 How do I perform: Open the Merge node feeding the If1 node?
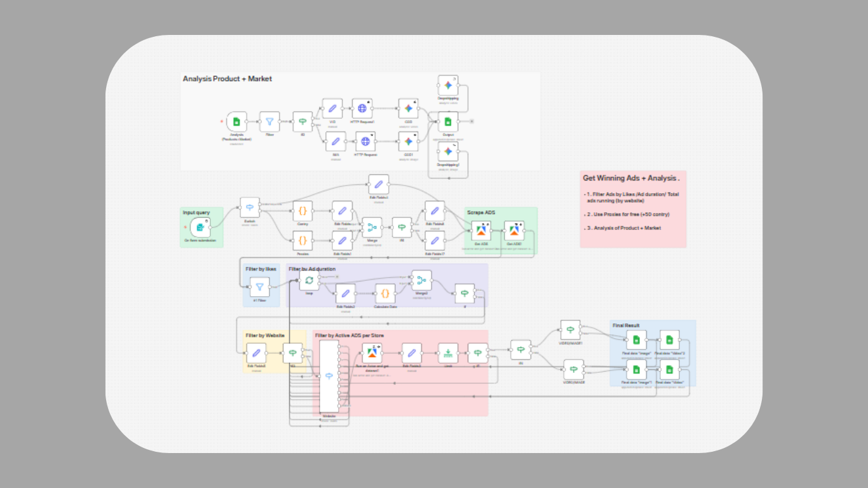tap(372, 227)
